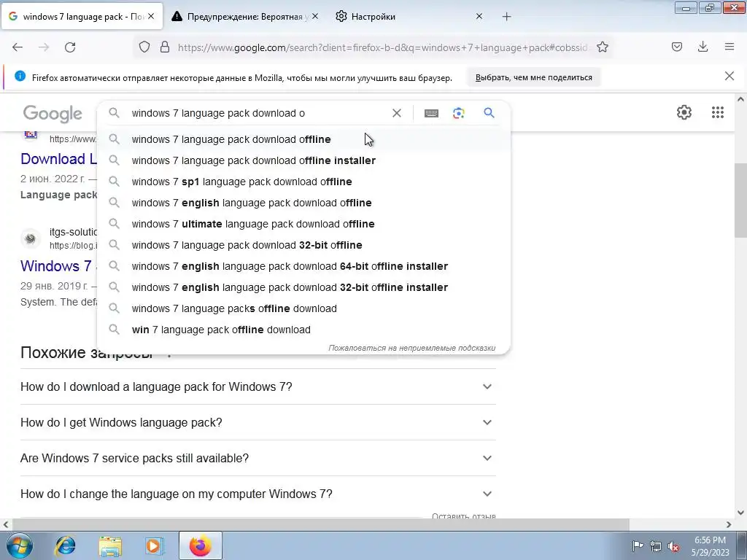Open taskbar clock showing 6:56 PM
Screen dimensions: 747x560
(x=710, y=545)
